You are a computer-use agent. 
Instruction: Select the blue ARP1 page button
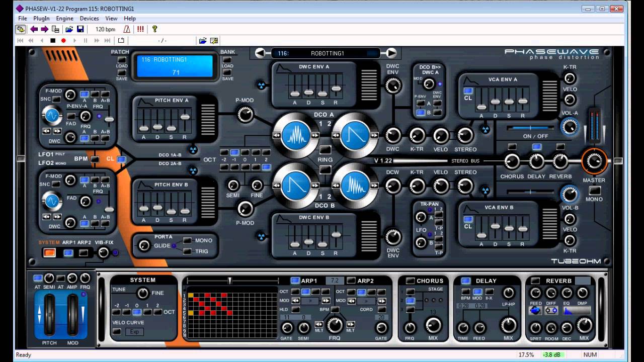[x=68, y=252]
